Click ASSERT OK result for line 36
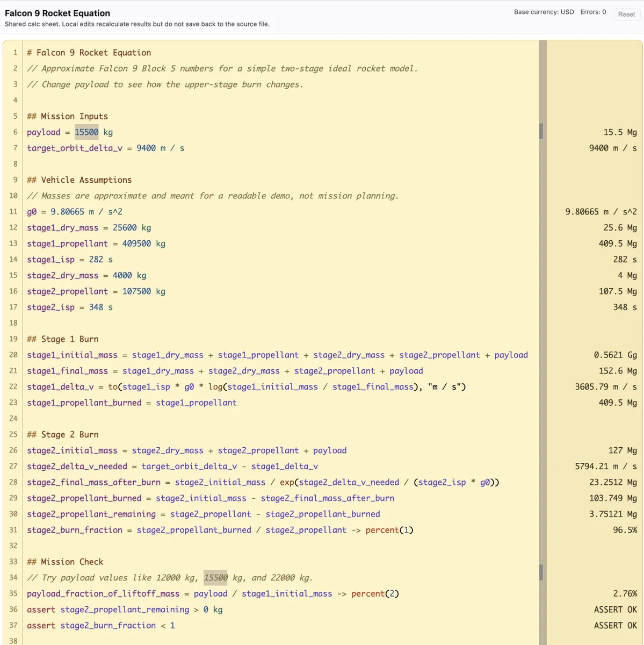Image resolution: width=644 pixels, height=645 pixels. [616, 610]
